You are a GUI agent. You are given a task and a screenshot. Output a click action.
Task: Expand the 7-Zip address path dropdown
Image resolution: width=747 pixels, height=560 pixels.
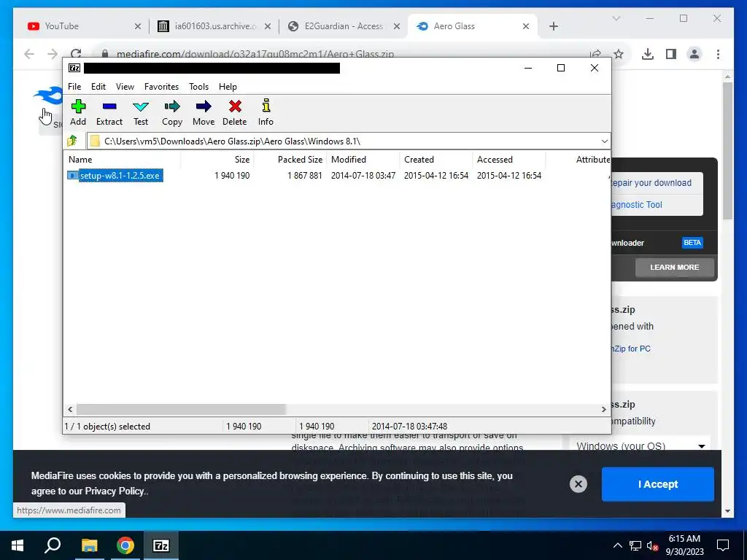click(x=604, y=141)
